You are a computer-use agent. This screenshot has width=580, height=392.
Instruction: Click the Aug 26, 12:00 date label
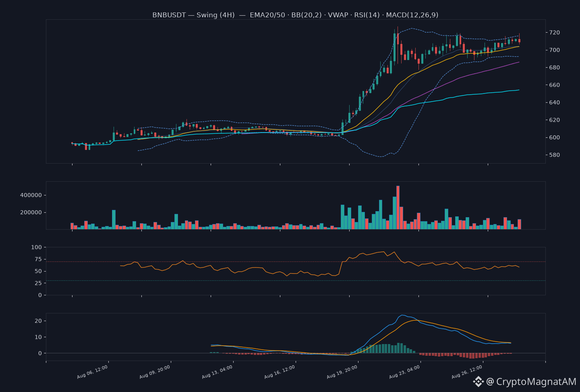click(x=467, y=372)
